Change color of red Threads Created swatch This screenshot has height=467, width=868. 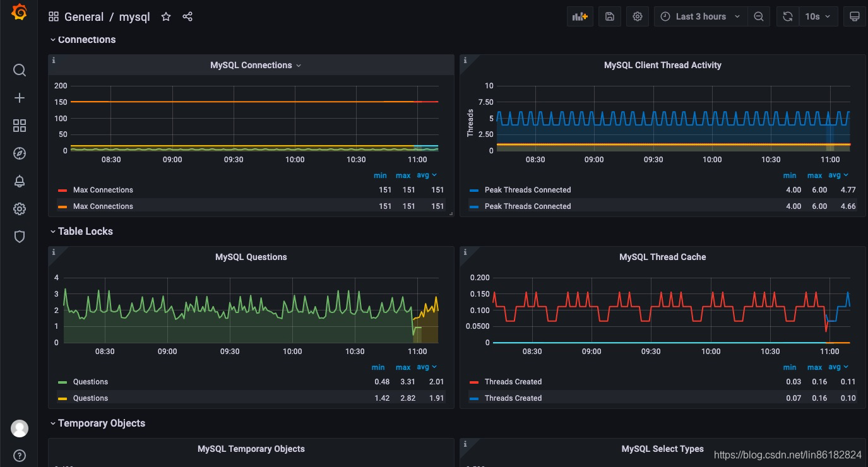474,382
